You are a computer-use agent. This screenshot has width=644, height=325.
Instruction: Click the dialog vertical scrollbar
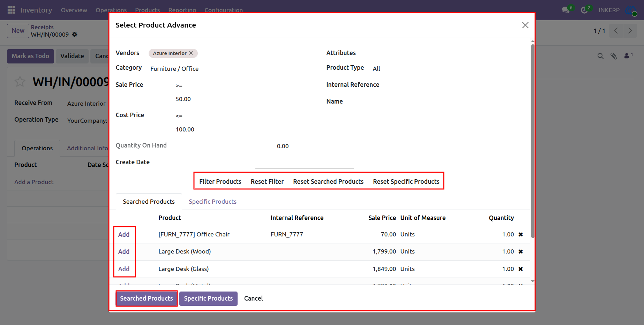(x=533, y=141)
